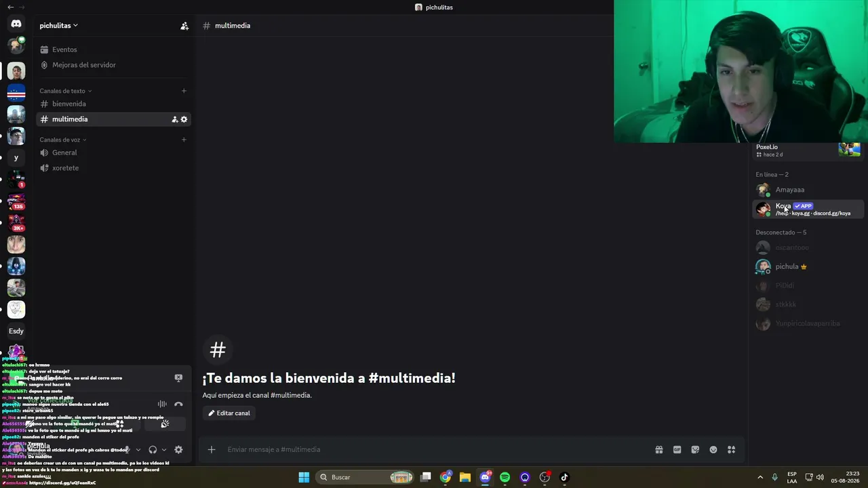The height and width of the screenshot is (488, 868).
Task: Send a gift with the gift icon
Action: point(658,449)
